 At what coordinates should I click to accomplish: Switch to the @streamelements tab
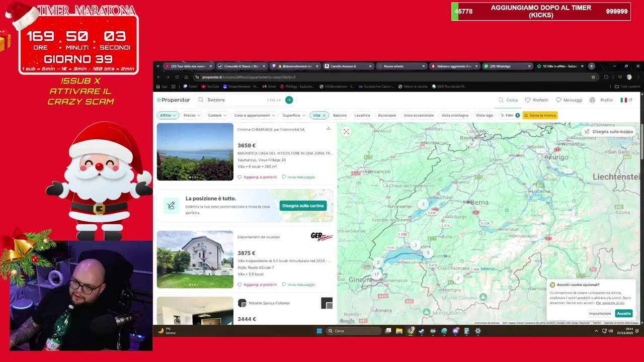point(295,66)
